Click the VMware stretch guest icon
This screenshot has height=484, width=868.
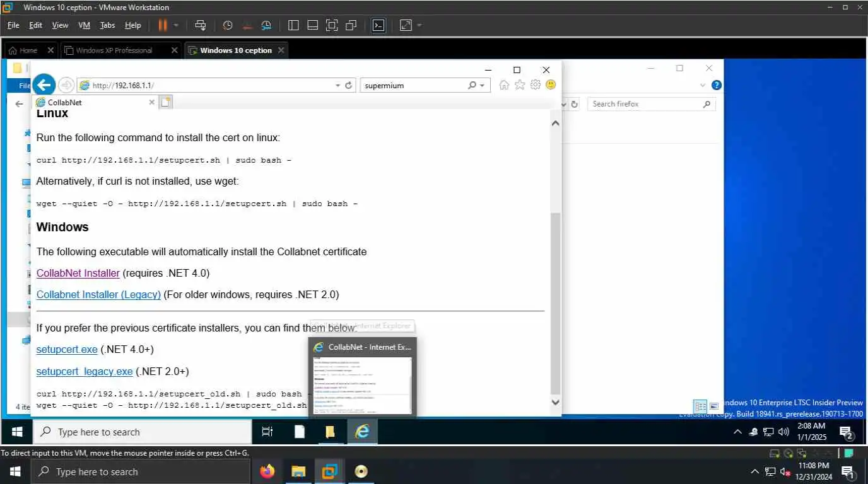click(406, 25)
